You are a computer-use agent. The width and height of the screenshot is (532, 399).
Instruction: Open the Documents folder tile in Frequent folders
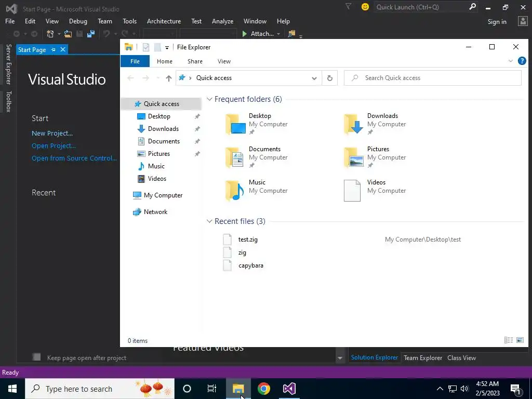pos(258,157)
